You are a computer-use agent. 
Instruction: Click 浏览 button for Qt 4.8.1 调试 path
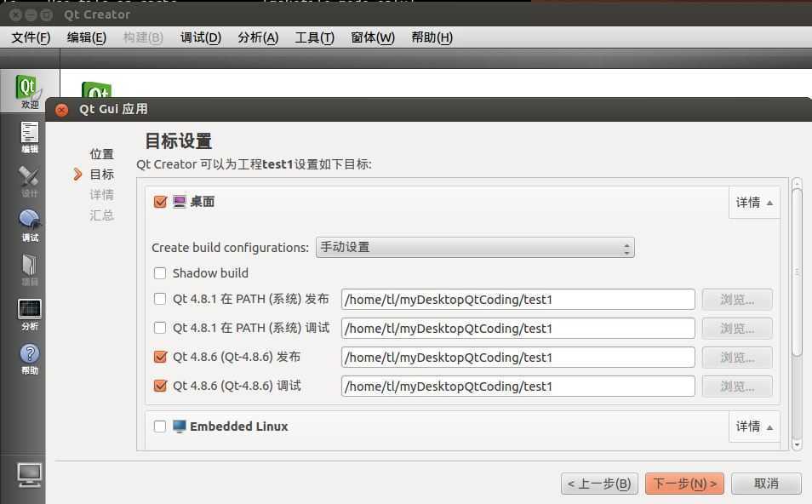737,329
